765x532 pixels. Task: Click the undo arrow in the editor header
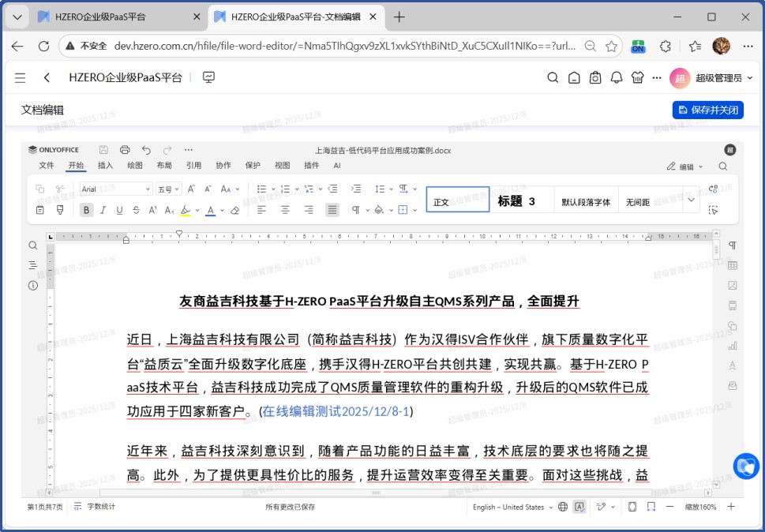tap(146, 150)
